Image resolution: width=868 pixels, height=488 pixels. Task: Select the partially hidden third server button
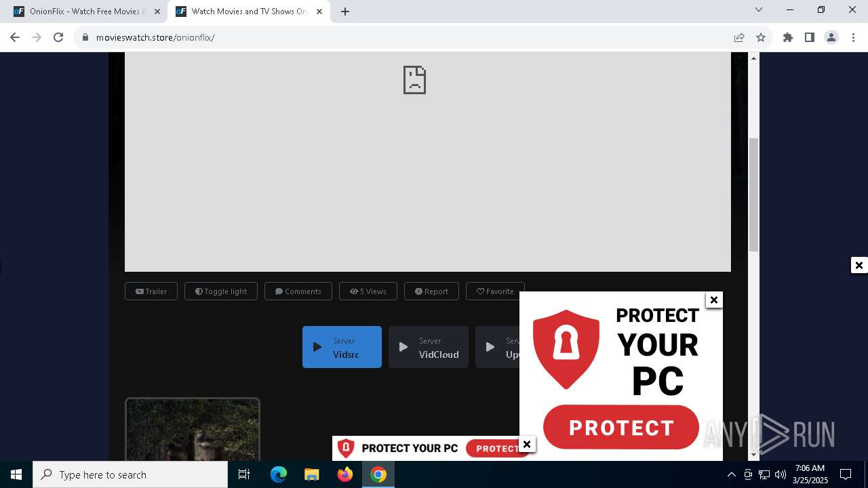tap(498, 347)
